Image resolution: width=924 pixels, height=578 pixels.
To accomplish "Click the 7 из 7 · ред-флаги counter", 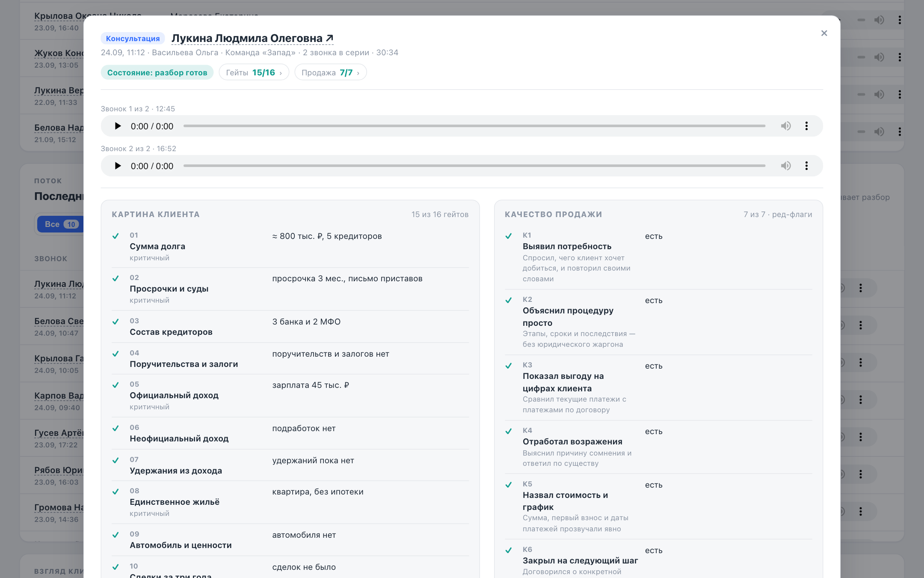I will (x=778, y=215).
